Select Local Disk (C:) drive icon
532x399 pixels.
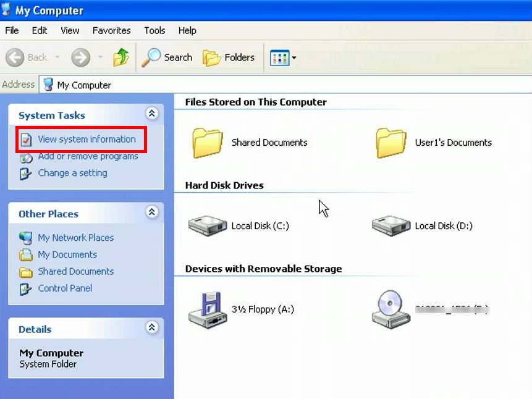208,225
